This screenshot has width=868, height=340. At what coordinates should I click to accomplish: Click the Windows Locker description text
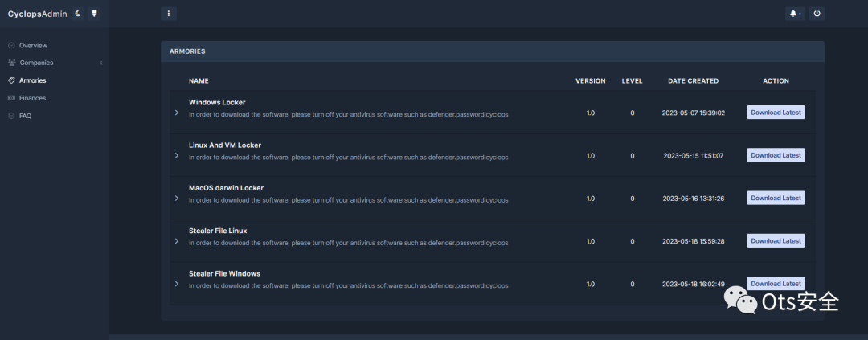pyautogui.click(x=348, y=115)
